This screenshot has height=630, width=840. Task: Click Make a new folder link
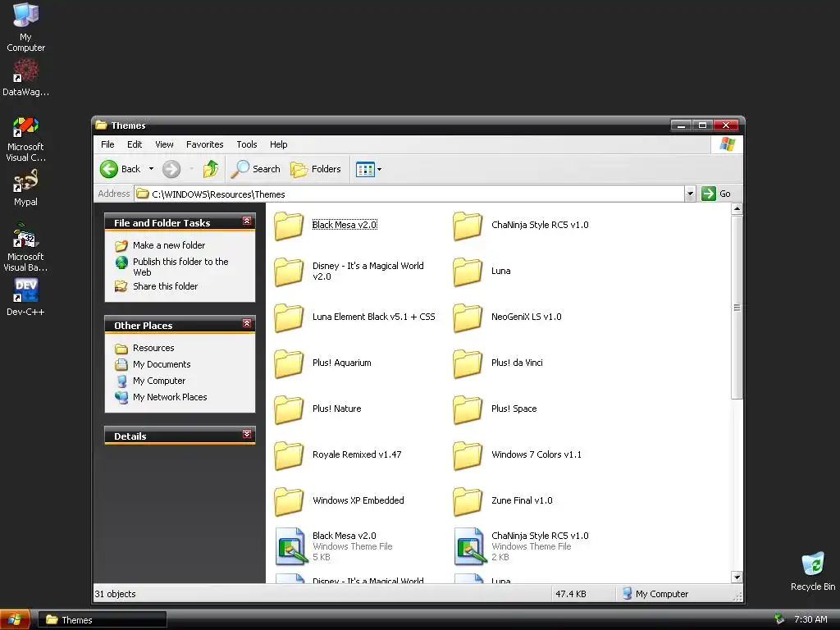point(169,245)
